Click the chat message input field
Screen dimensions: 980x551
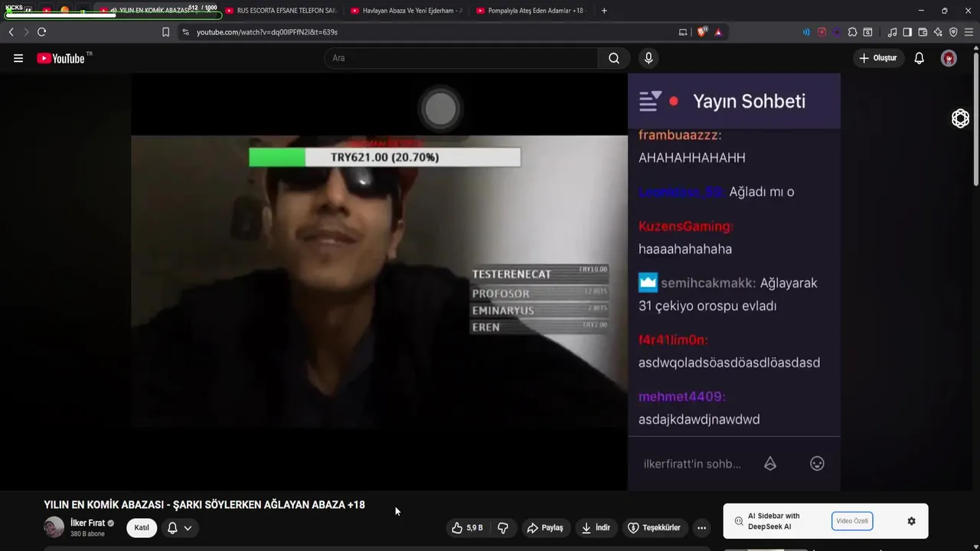[x=693, y=464]
